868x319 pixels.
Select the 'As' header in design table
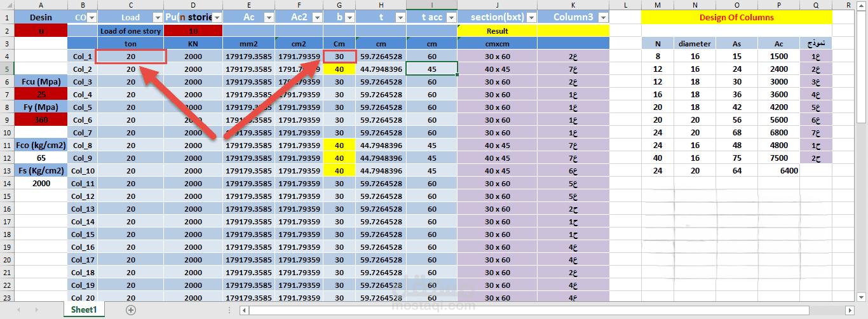pyautogui.click(x=737, y=43)
